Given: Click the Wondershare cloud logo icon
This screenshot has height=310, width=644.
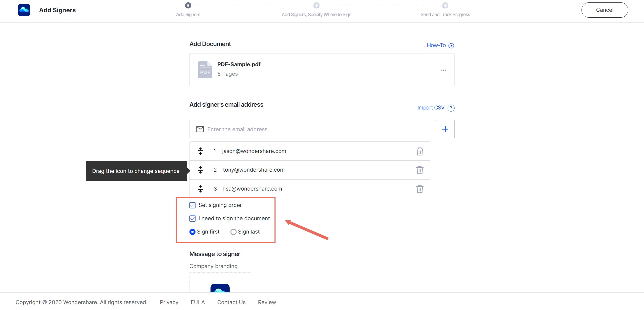Looking at the screenshot, I should tap(24, 10).
